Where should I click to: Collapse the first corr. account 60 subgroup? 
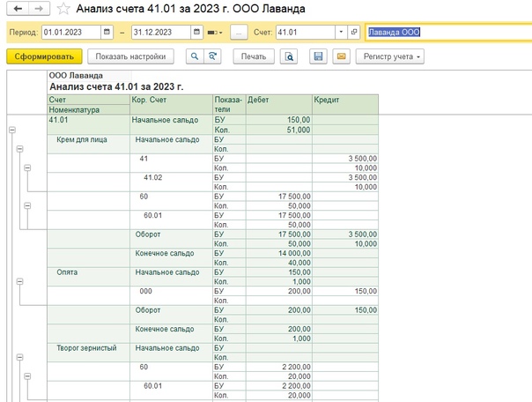pos(27,205)
